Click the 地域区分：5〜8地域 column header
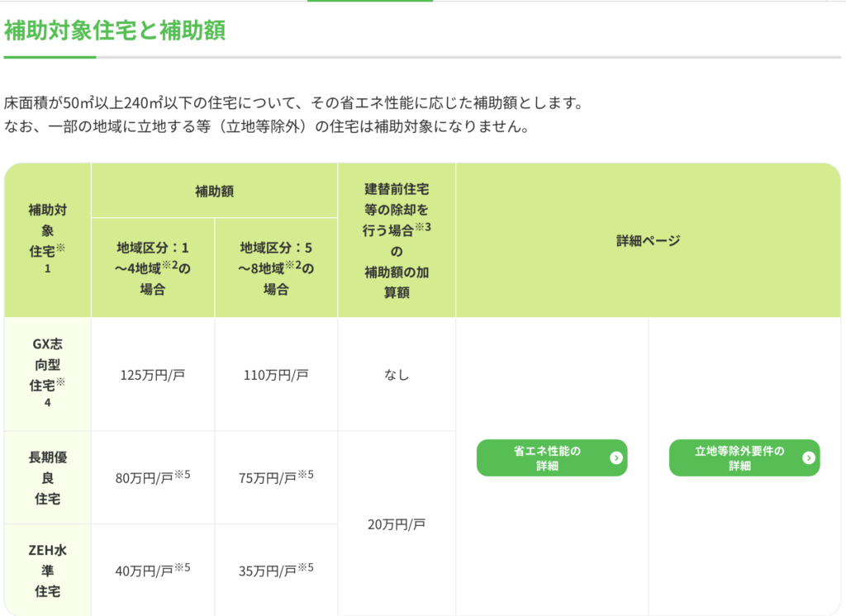Viewport: 846px width, 616px height. [x=276, y=268]
